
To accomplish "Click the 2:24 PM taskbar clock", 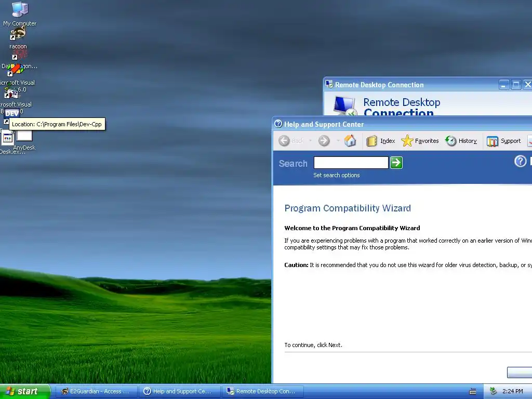I will [x=512, y=391].
